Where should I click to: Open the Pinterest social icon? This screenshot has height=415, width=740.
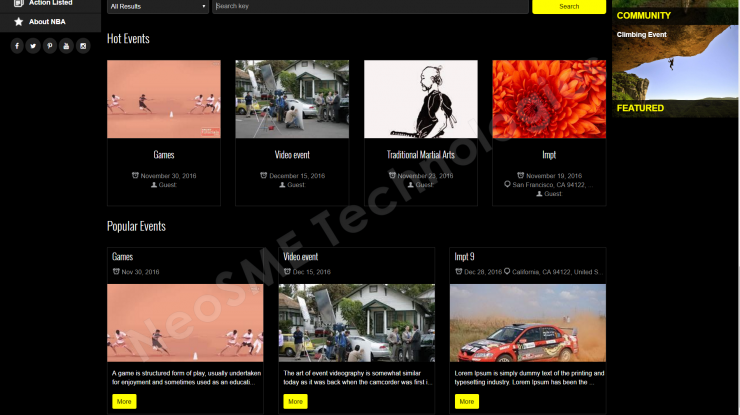50,46
